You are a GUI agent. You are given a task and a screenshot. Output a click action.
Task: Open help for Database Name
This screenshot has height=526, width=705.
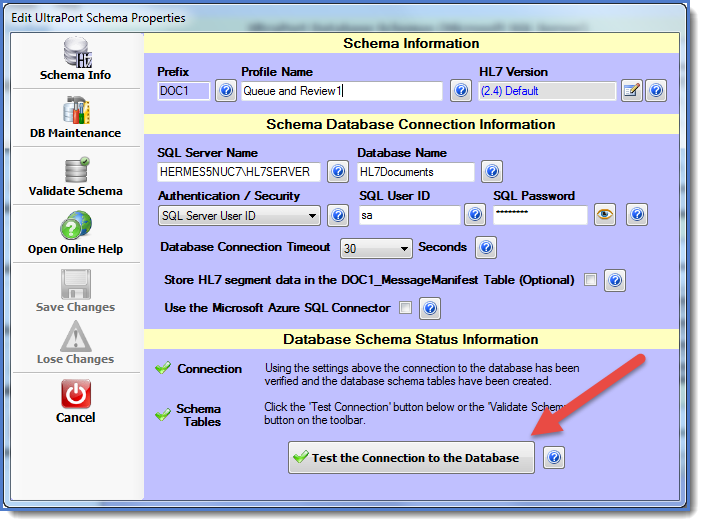point(492,172)
